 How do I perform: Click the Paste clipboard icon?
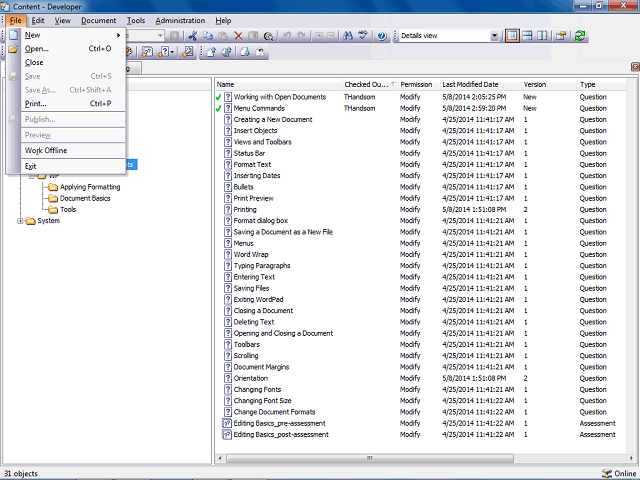click(x=223, y=36)
